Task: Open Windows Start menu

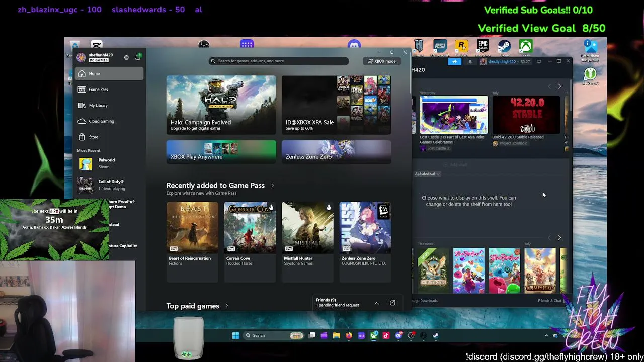Action: (235, 335)
